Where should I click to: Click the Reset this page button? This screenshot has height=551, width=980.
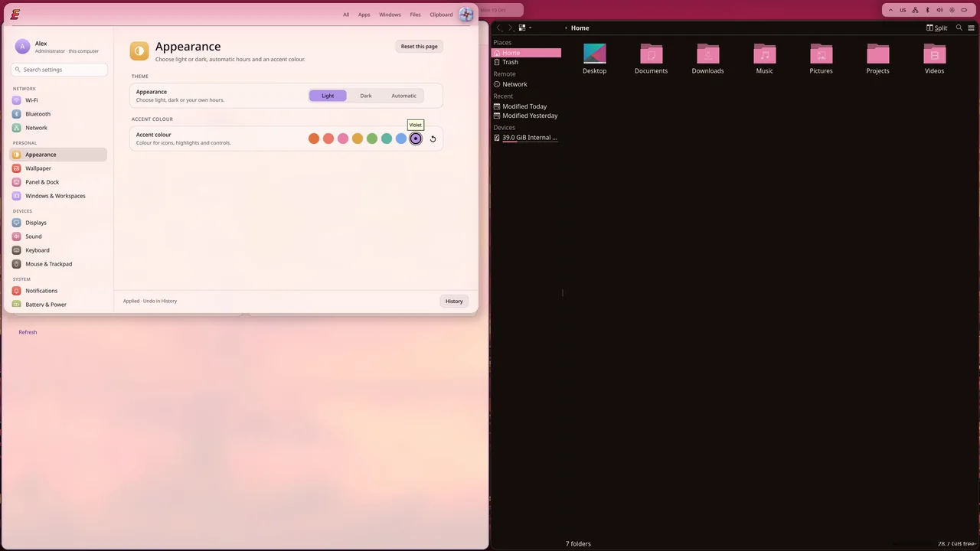[x=420, y=47]
